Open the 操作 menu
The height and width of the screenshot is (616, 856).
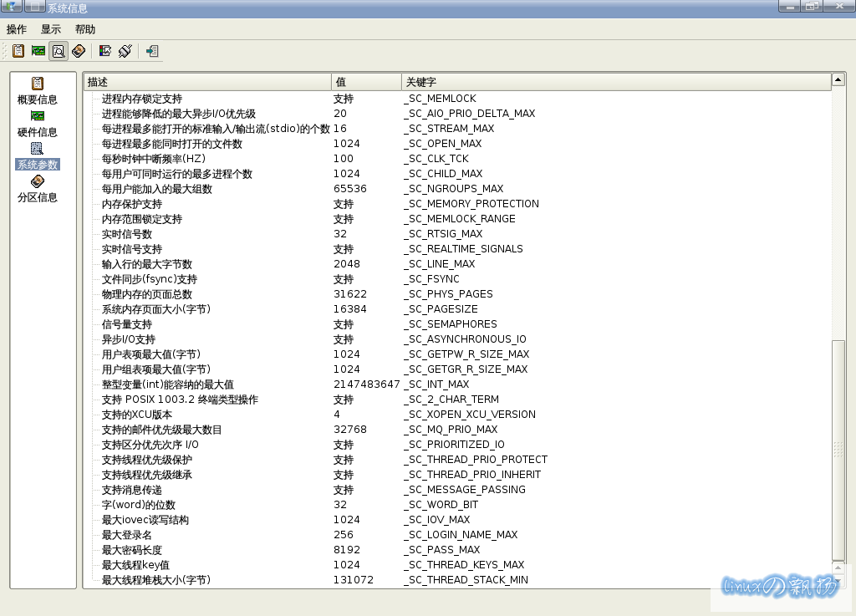[17, 29]
